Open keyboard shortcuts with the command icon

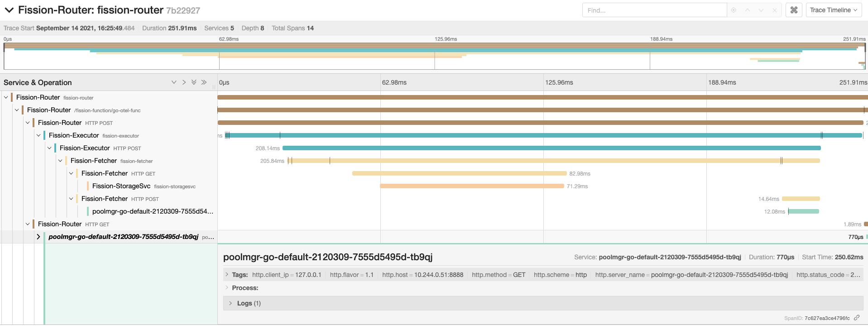pos(794,10)
